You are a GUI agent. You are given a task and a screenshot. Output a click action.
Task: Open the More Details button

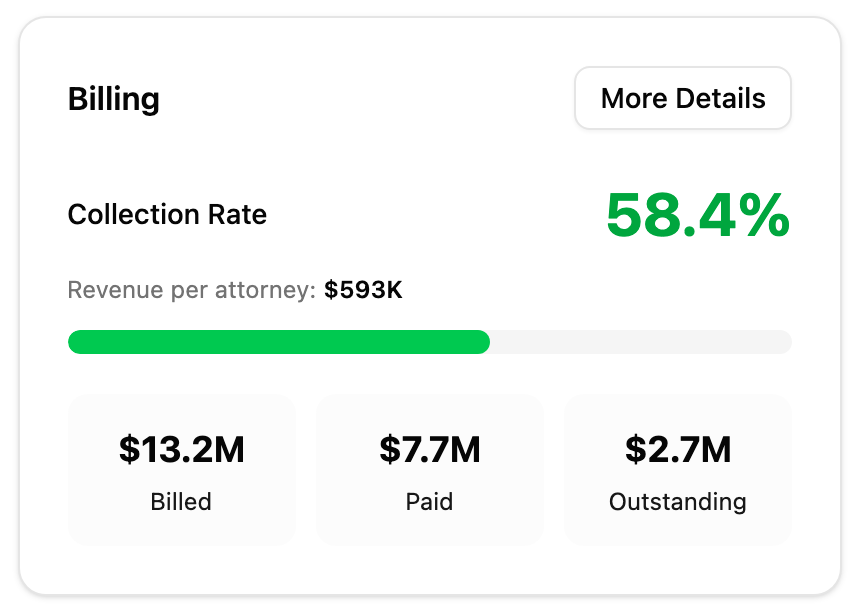click(683, 98)
